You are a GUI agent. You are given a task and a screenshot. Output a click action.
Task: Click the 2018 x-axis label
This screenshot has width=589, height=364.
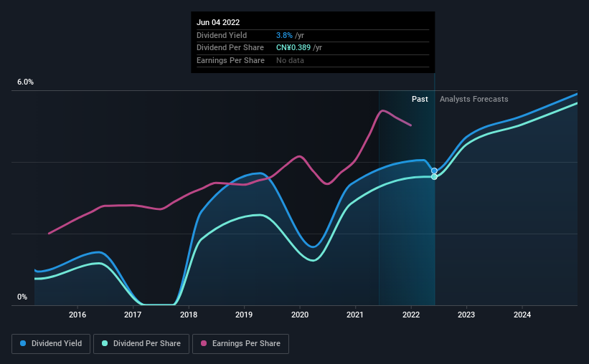click(189, 315)
